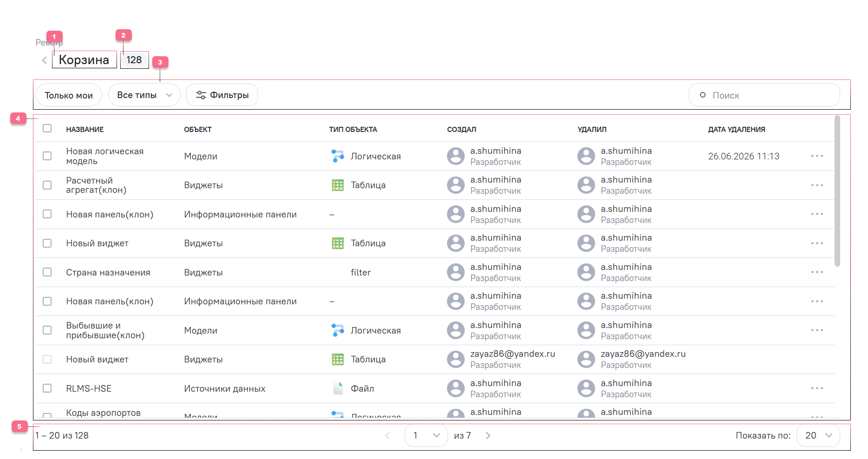Click zayaz86@yandex.ru in the УДАЛИЛ column

(x=643, y=354)
